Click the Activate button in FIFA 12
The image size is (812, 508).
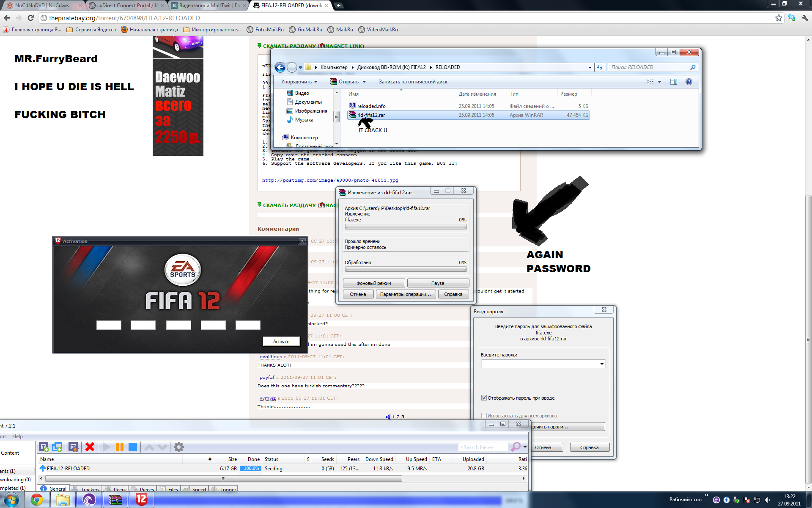tap(281, 342)
